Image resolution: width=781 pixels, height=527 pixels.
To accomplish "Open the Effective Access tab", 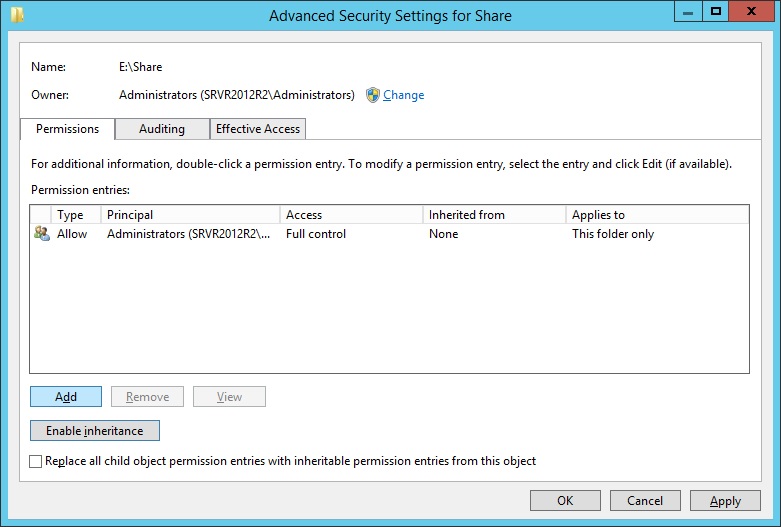I will (258, 129).
